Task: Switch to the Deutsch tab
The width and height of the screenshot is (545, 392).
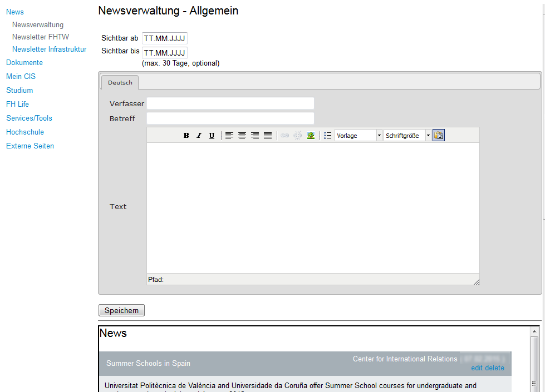Action: pyautogui.click(x=120, y=82)
